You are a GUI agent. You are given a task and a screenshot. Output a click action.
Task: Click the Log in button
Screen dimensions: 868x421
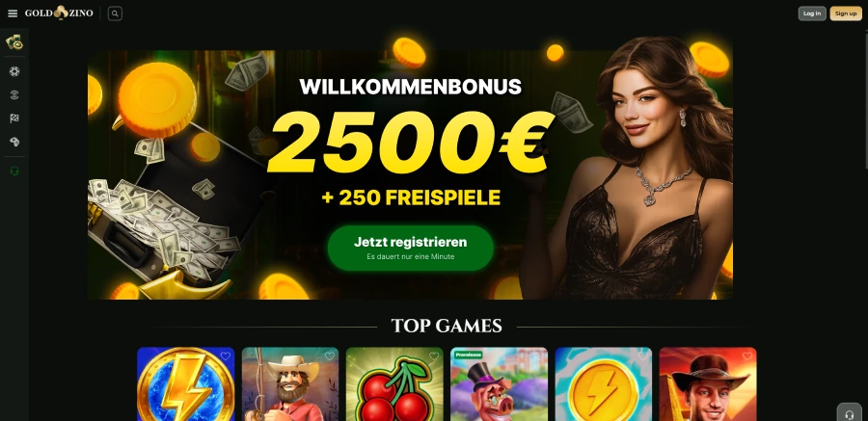[x=812, y=13]
